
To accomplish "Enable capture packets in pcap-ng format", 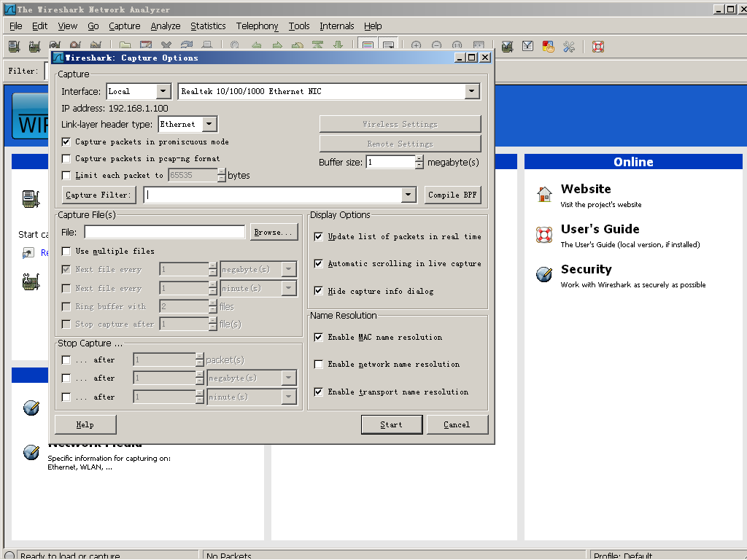I will (66, 158).
